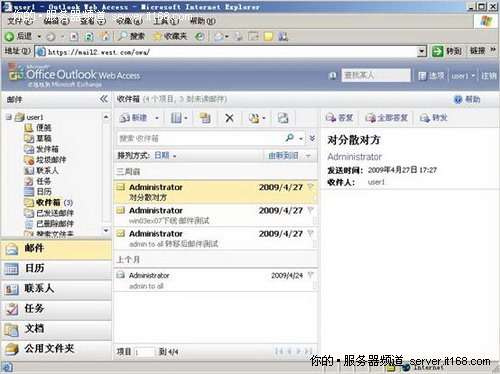This screenshot has height=374, width=500.
Task: Open the New (新建) dropdown arrow
Action: click(x=157, y=118)
